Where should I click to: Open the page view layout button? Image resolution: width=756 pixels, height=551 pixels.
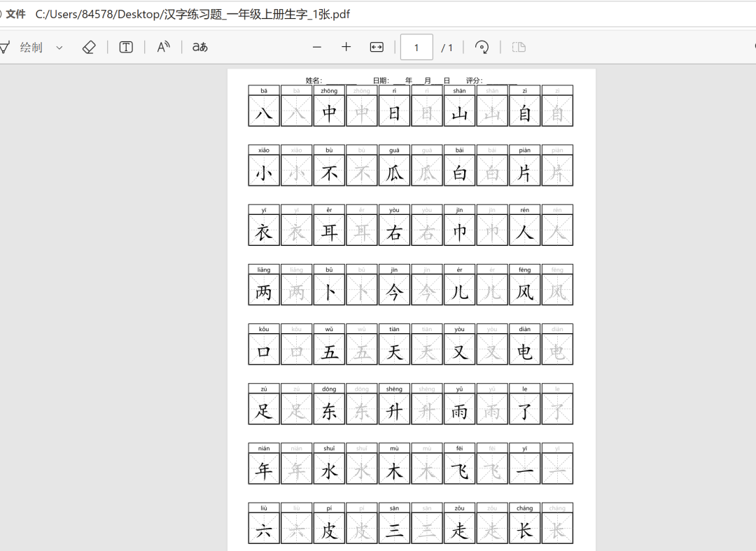point(519,47)
